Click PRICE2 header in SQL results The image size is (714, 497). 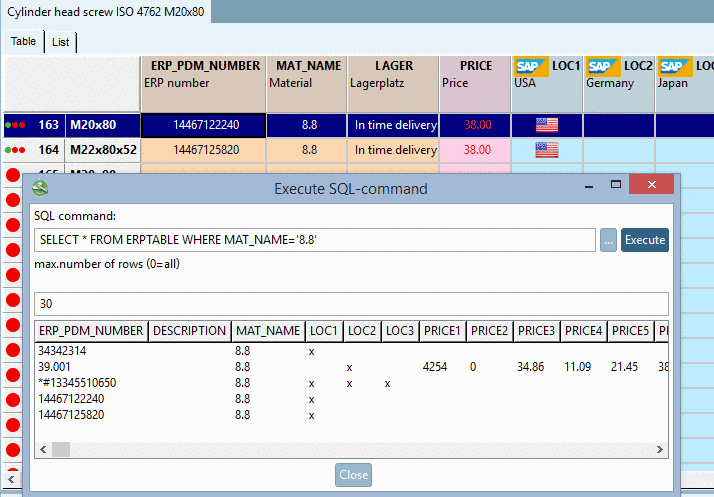coord(489,331)
